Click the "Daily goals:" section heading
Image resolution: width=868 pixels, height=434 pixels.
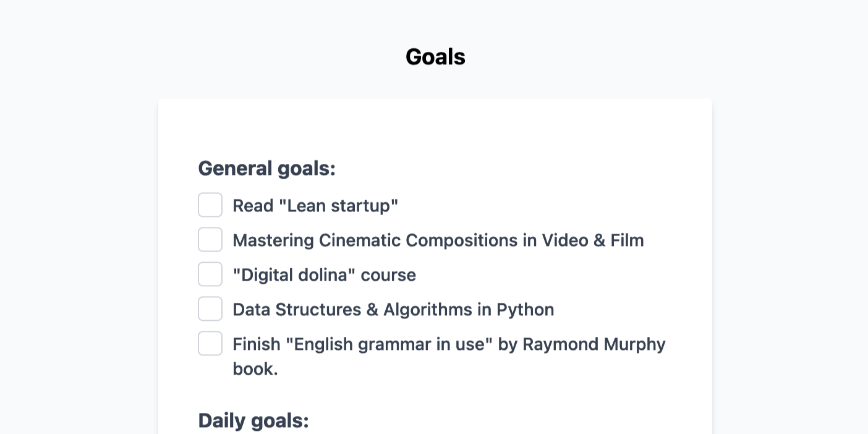pyautogui.click(x=253, y=420)
